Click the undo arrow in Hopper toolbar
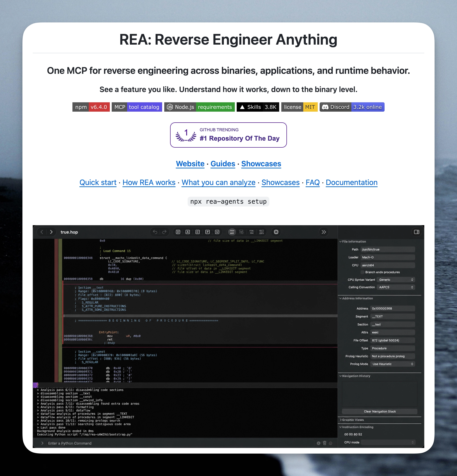 click(155, 232)
